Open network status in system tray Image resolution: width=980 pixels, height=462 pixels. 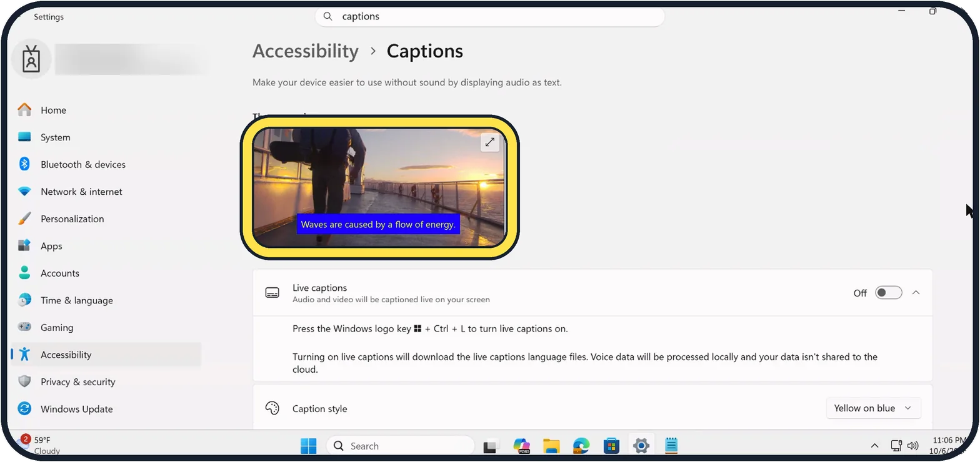(x=896, y=446)
